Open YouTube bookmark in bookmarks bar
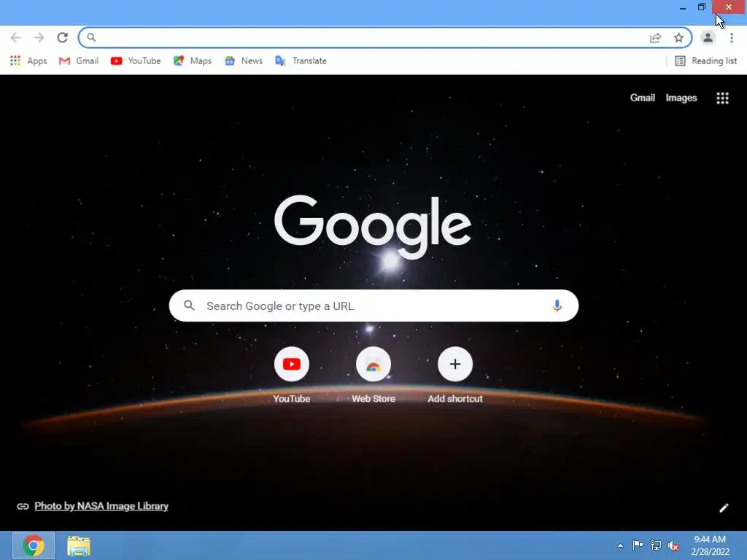 coord(136,61)
